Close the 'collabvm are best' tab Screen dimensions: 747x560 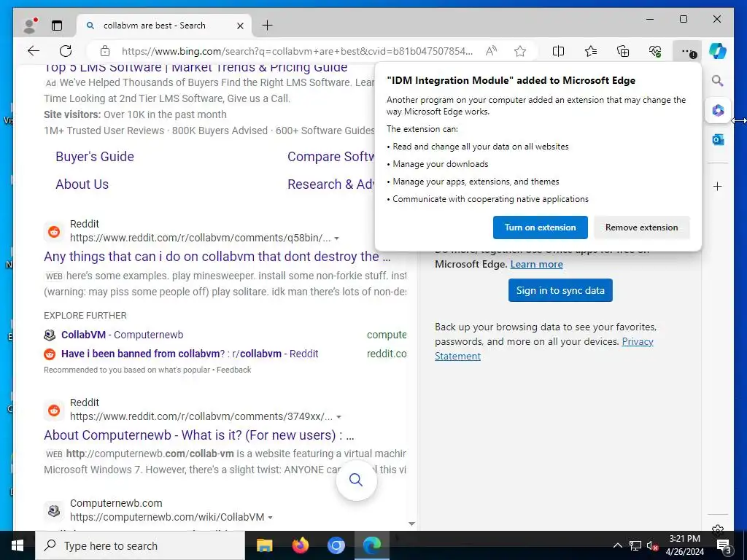(241, 26)
